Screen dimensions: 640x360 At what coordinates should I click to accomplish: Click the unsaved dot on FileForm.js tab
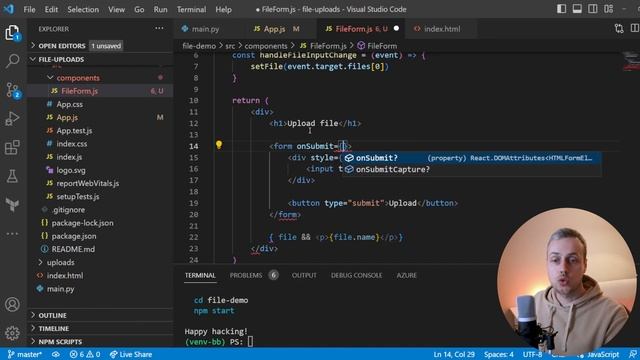396,29
